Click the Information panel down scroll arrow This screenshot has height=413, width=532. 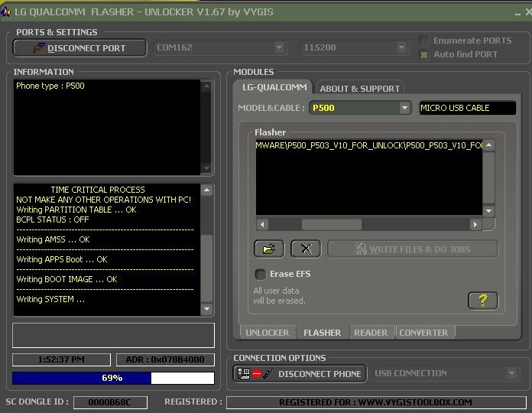point(206,168)
